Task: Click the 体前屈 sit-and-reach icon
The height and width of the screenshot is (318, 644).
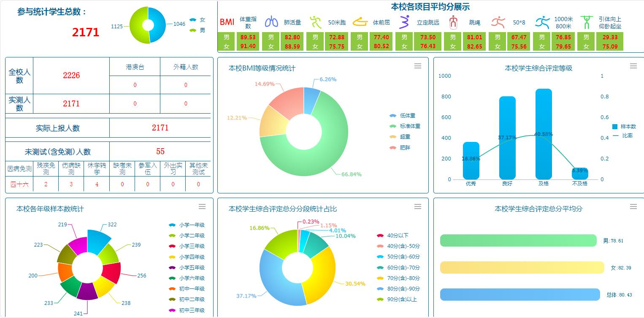Action: (x=360, y=22)
